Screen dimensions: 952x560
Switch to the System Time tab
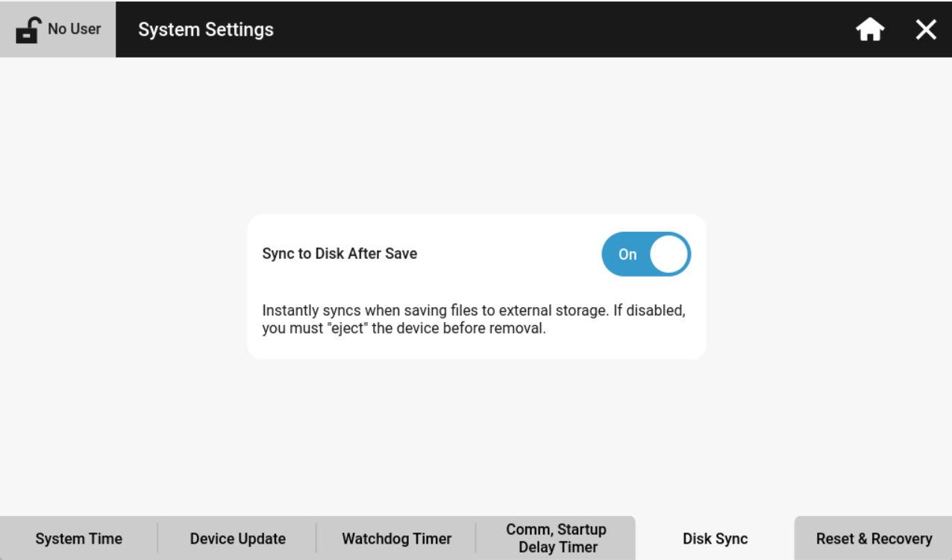[x=78, y=538]
